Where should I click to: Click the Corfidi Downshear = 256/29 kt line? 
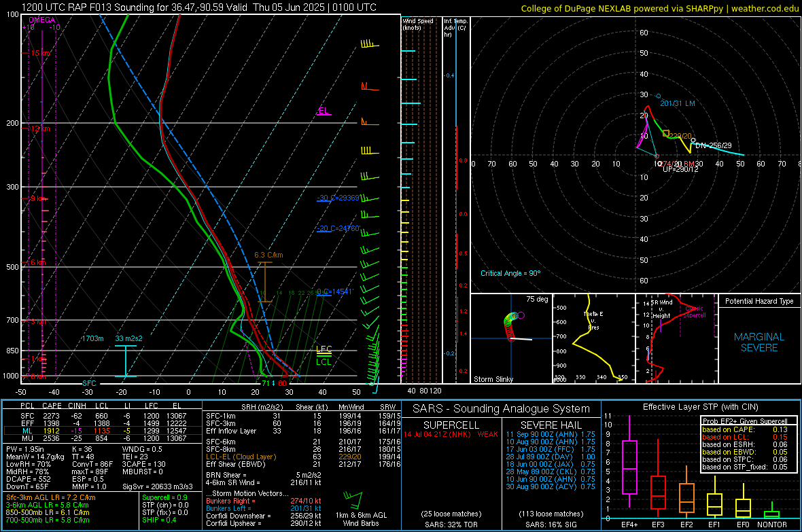pyautogui.click(x=264, y=516)
